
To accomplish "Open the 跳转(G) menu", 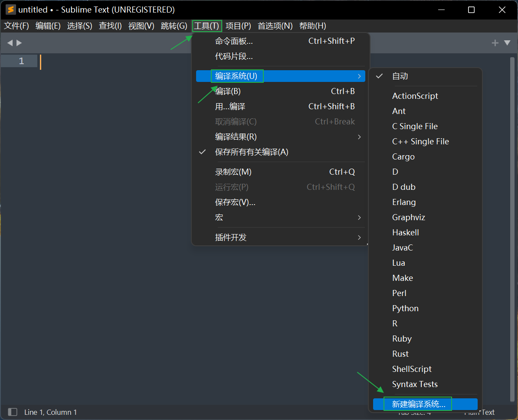I will [174, 26].
